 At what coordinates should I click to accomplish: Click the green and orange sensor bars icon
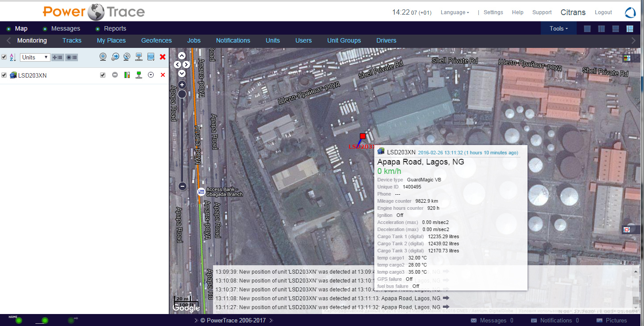[x=127, y=75]
